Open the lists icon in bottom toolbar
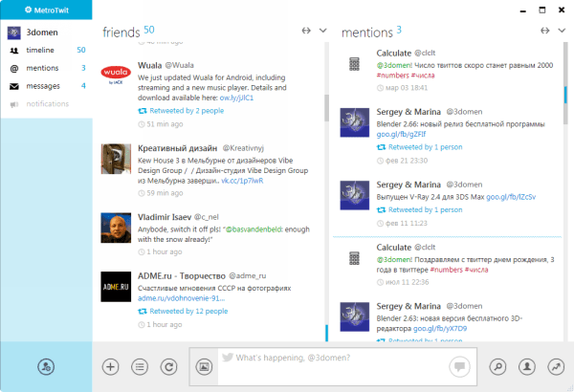Image resolution: width=574 pixels, height=392 pixels. pyautogui.click(x=140, y=367)
